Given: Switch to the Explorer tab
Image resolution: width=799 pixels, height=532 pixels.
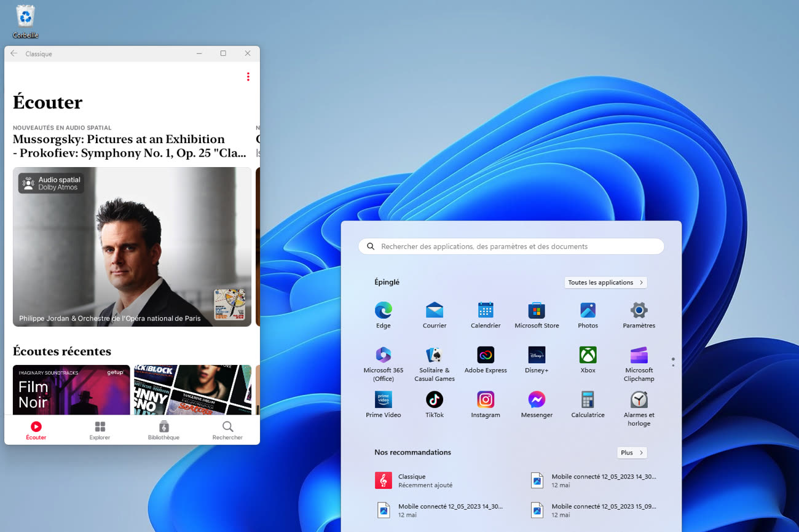Looking at the screenshot, I should tap(100, 431).
